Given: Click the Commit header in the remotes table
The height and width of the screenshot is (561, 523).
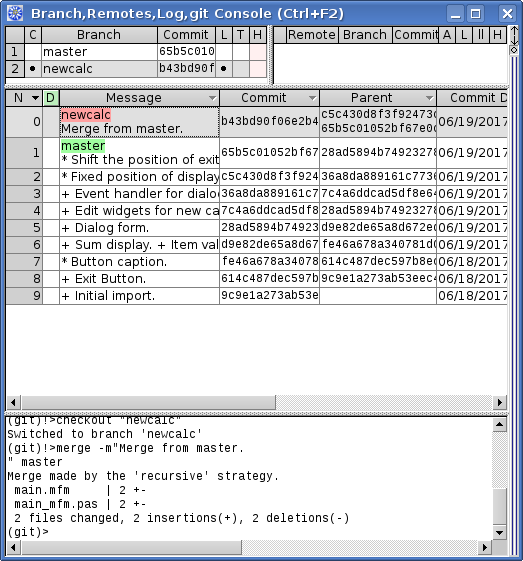Looking at the screenshot, I should [x=416, y=35].
